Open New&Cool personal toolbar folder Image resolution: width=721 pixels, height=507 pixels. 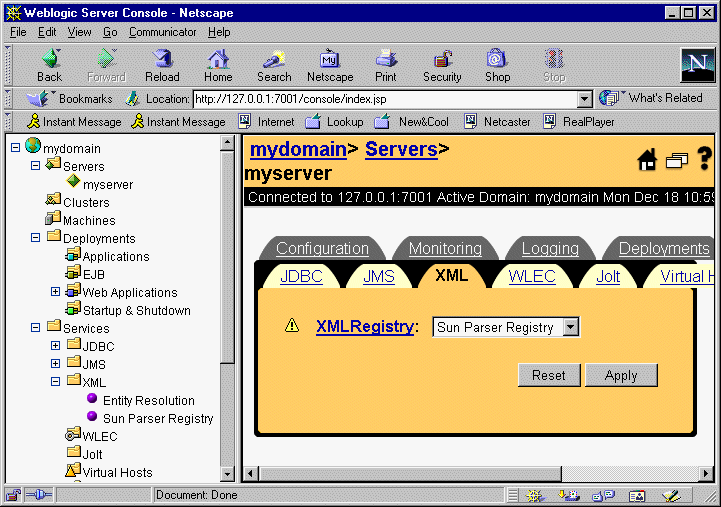click(x=411, y=122)
